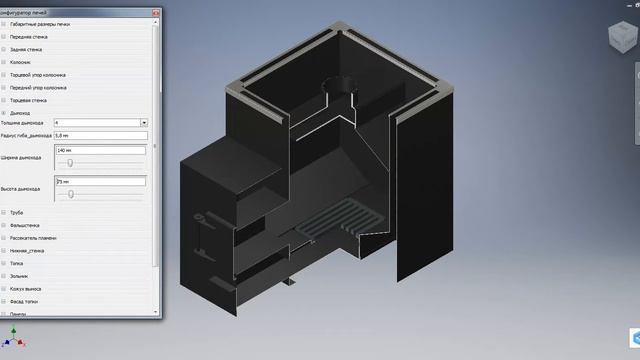Expand the Торцевая стенка section

(x=4, y=100)
